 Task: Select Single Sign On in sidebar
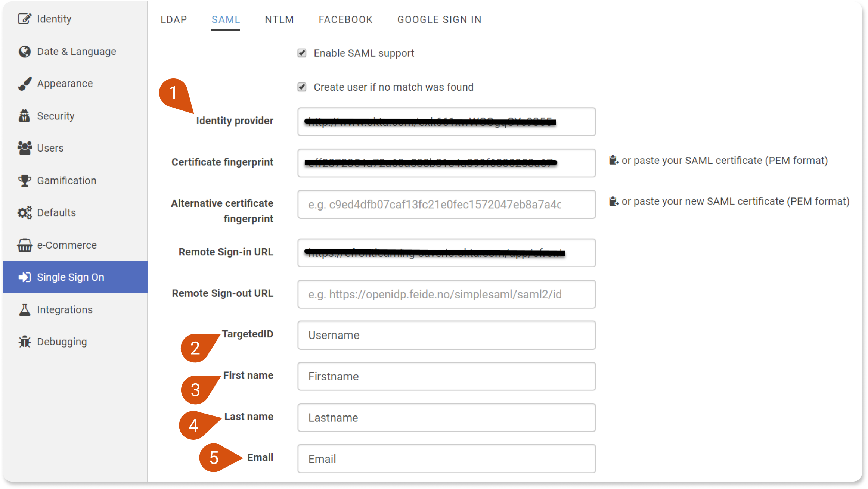click(x=75, y=277)
